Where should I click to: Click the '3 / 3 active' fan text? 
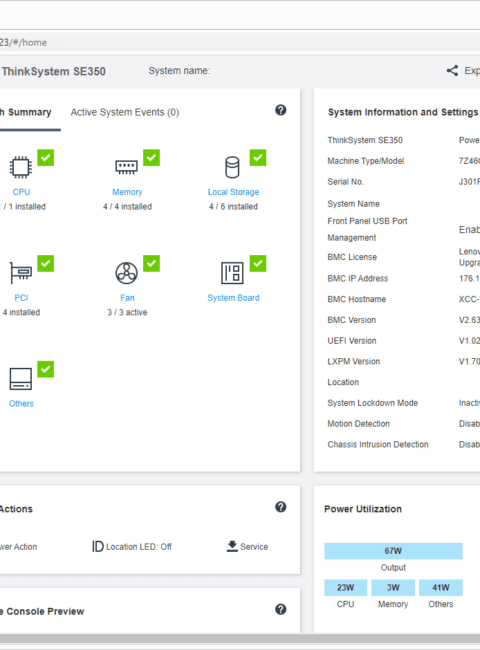pos(127,312)
